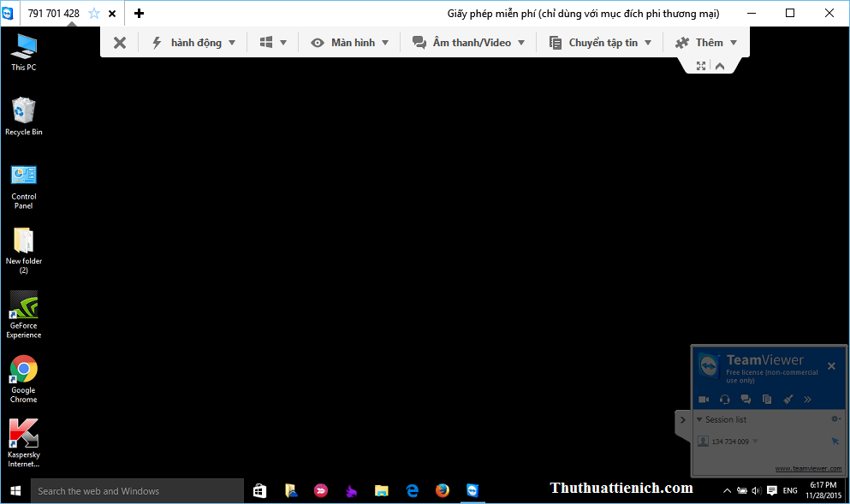Click the remote control cursor icon for 134 734 009

point(835,442)
